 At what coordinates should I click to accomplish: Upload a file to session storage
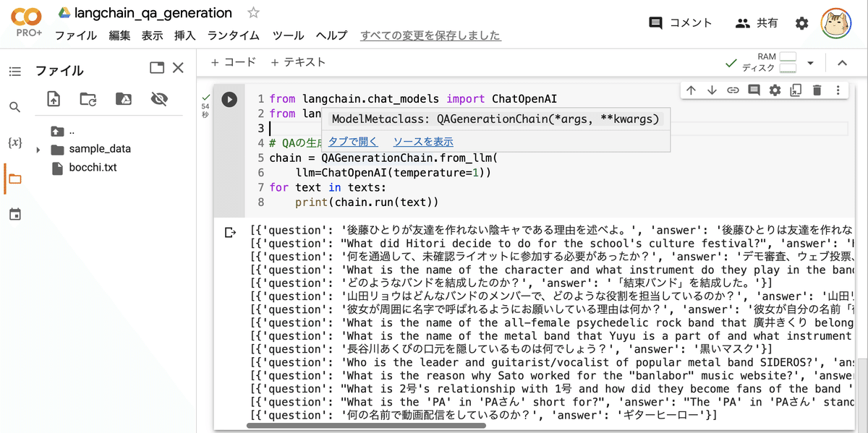(54, 99)
